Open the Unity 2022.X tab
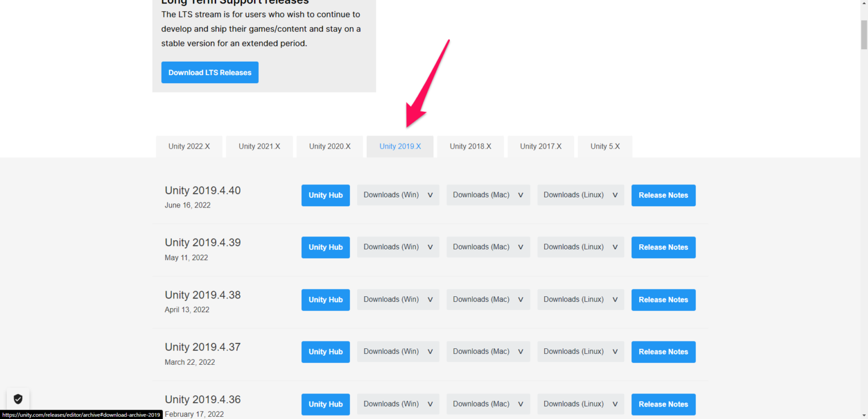The height and width of the screenshot is (419, 868). click(x=189, y=146)
